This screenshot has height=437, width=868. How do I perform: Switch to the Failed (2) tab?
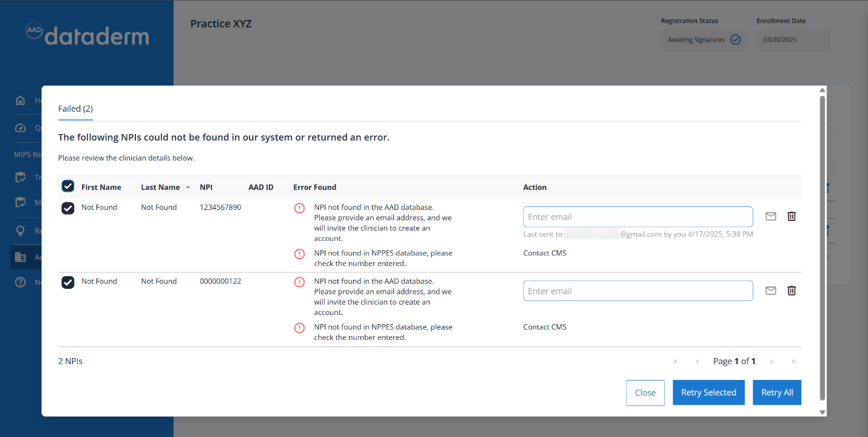point(75,108)
